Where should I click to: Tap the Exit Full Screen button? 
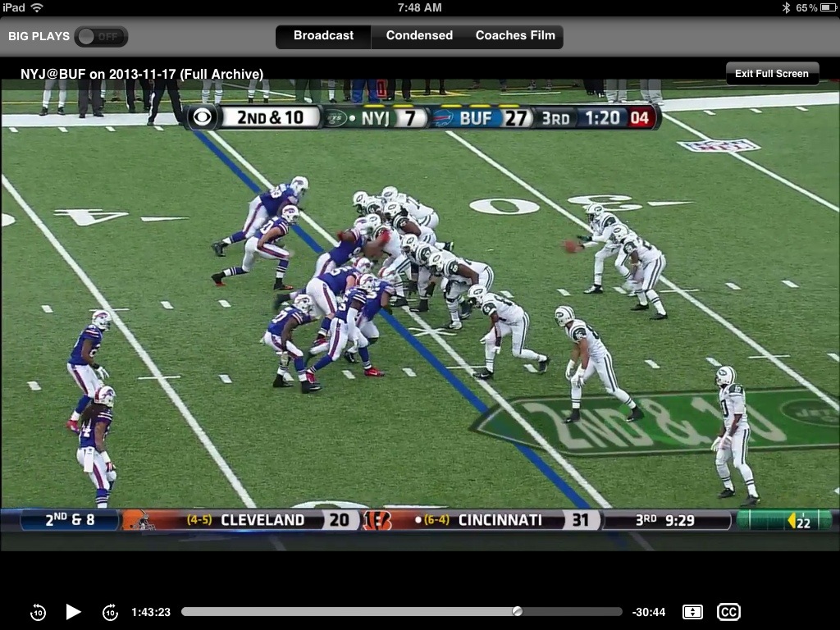772,73
